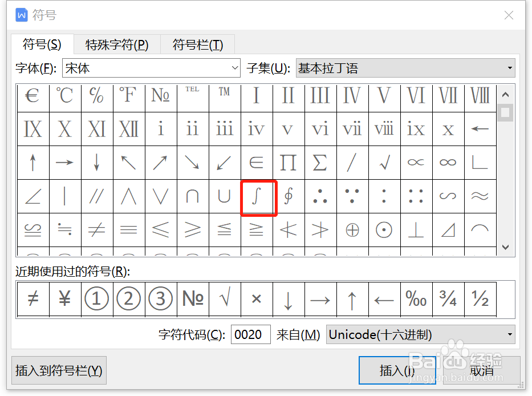Switch to the 特殊字符 tab
Image resolution: width=532 pixels, height=396 pixels.
[117, 44]
